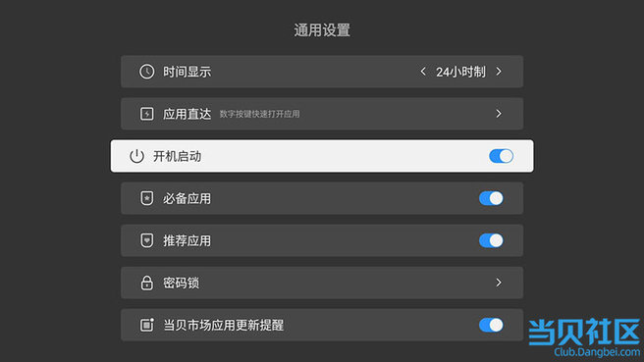
Task: Disable the 推荐应用 toggle
Action: pyautogui.click(x=491, y=240)
